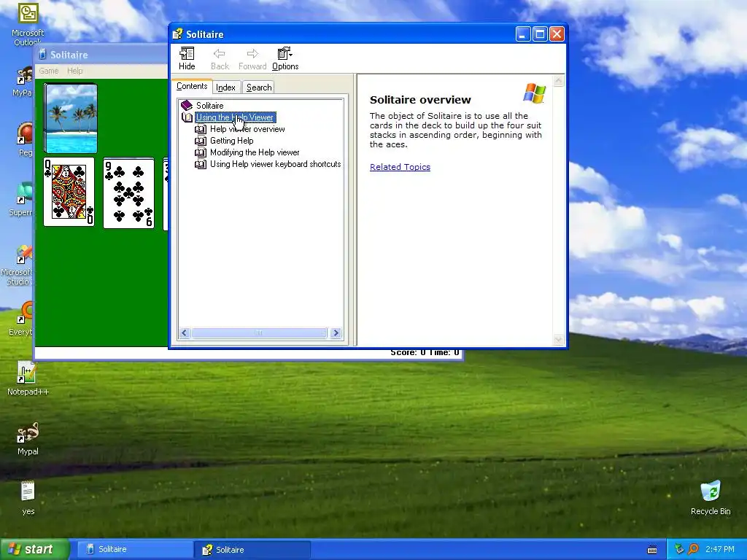
Task: Click the contents pane scroll right arrow
Action: [x=336, y=332]
